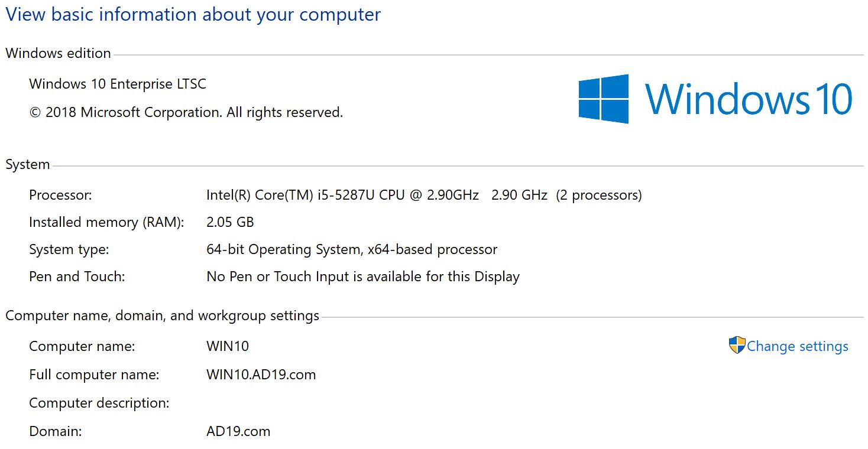Click the WIN10 computer name value

[228, 346]
